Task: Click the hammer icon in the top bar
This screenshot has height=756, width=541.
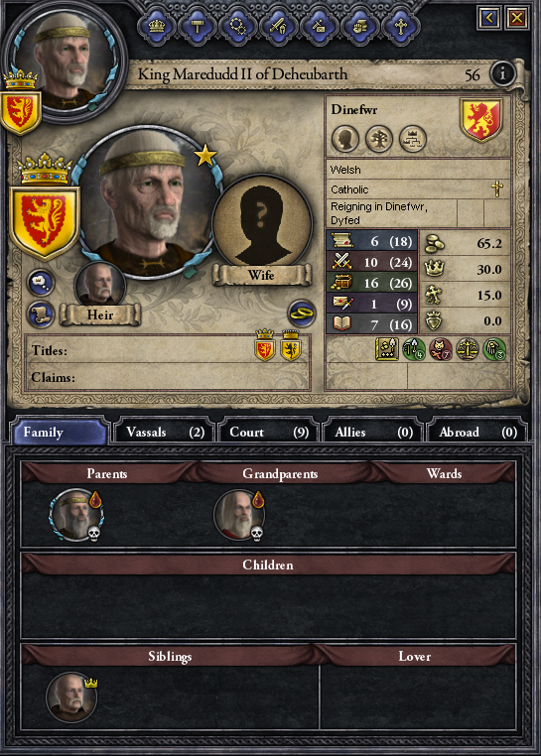Action: tap(198, 26)
